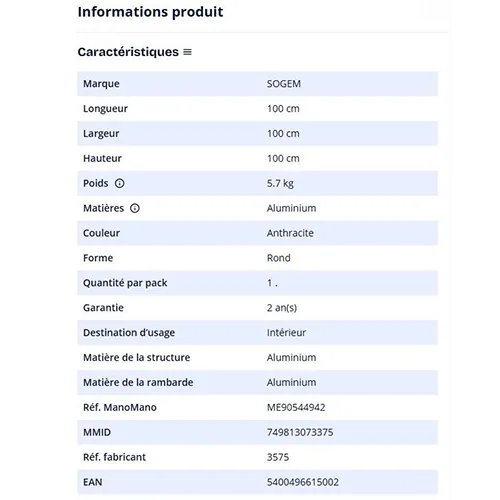Click the info icon beside Matières
The width and height of the screenshot is (500, 500).
point(135,208)
